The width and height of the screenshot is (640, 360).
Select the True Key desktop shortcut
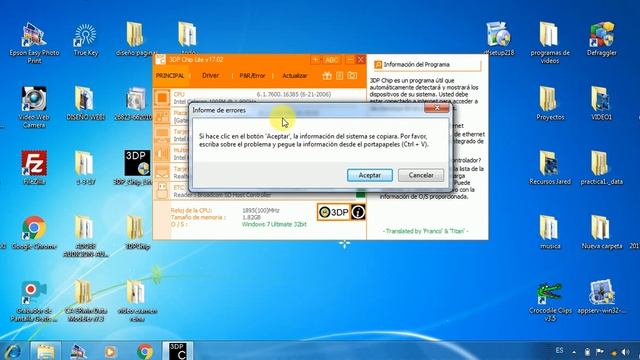pyautogui.click(x=85, y=40)
